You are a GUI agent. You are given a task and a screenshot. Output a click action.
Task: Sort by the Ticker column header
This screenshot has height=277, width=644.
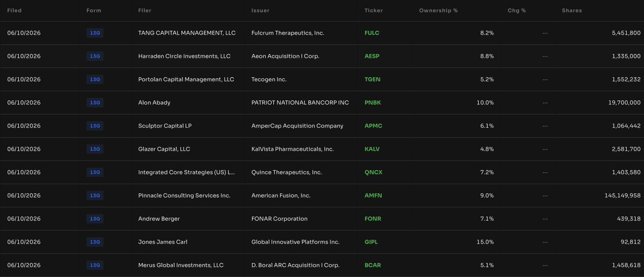point(374,11)
